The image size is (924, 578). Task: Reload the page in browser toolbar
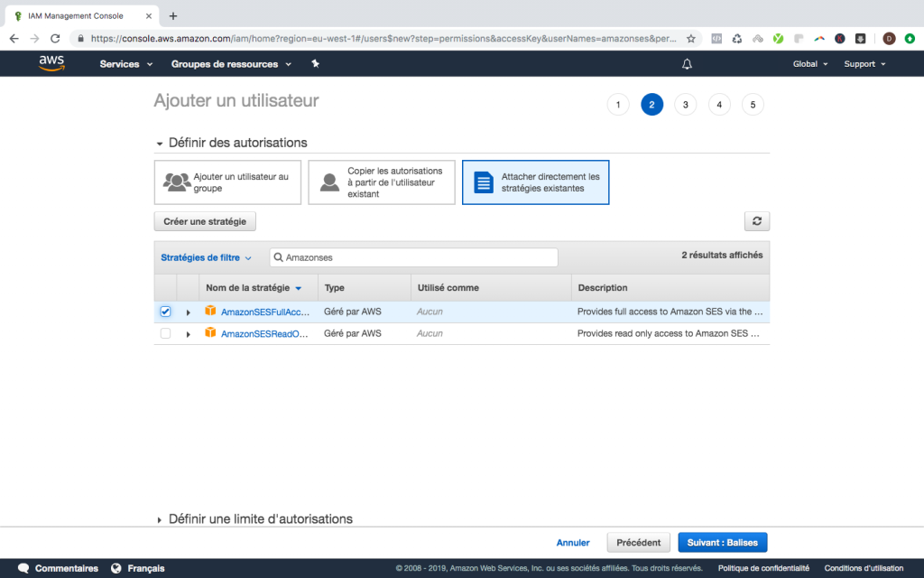pos(55,39)
